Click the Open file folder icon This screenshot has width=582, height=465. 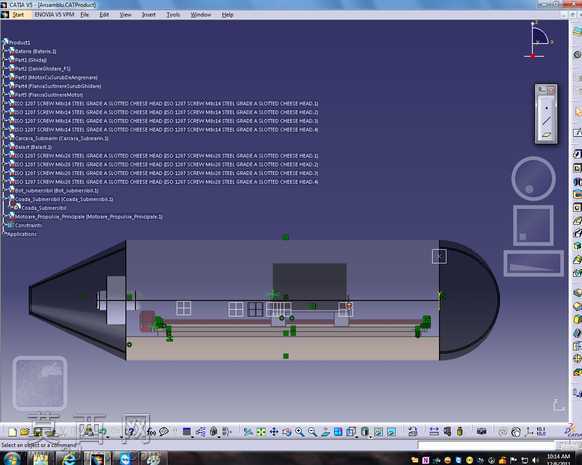(x=24, y=432)
